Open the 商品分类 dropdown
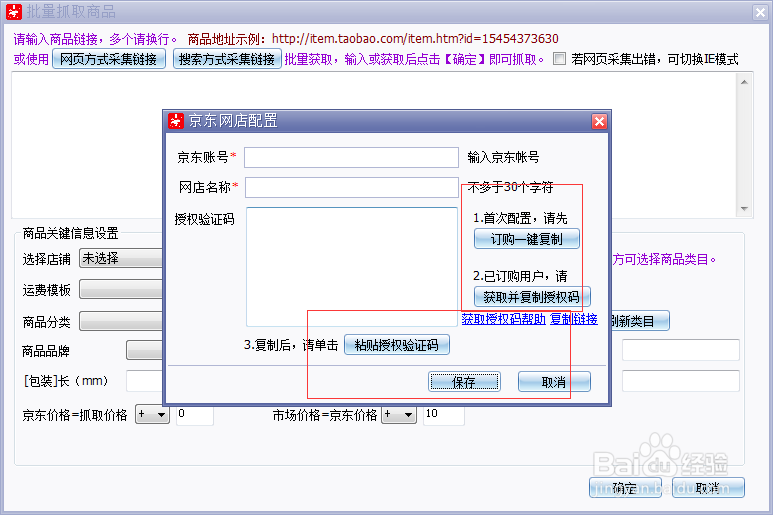Image resolution: width=773 pixels, height=515 pixels. 121,321
